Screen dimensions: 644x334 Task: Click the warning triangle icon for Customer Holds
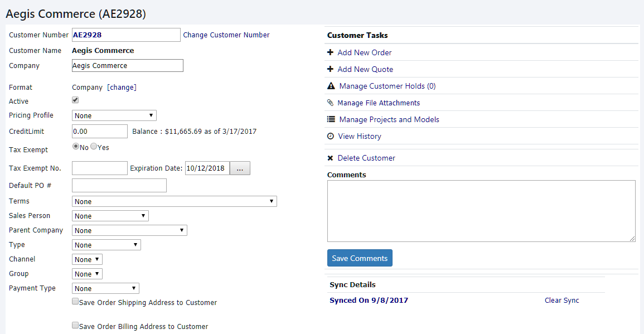click(331, 86)
